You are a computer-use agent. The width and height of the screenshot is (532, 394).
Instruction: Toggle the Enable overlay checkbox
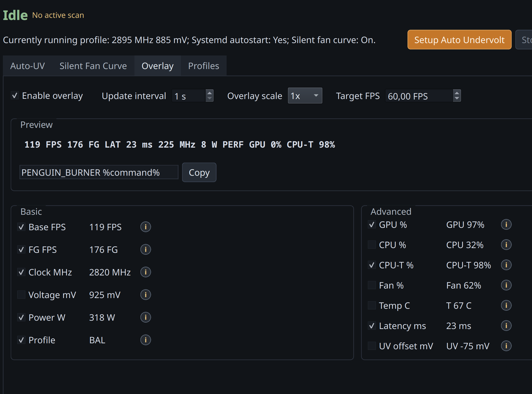(x=15, y=96)
